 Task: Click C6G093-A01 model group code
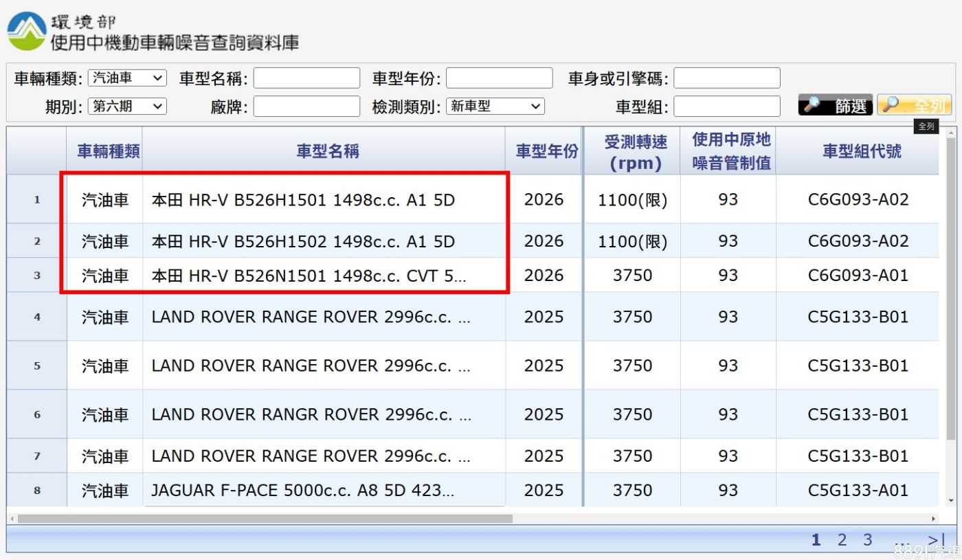[x=858, y=276]
